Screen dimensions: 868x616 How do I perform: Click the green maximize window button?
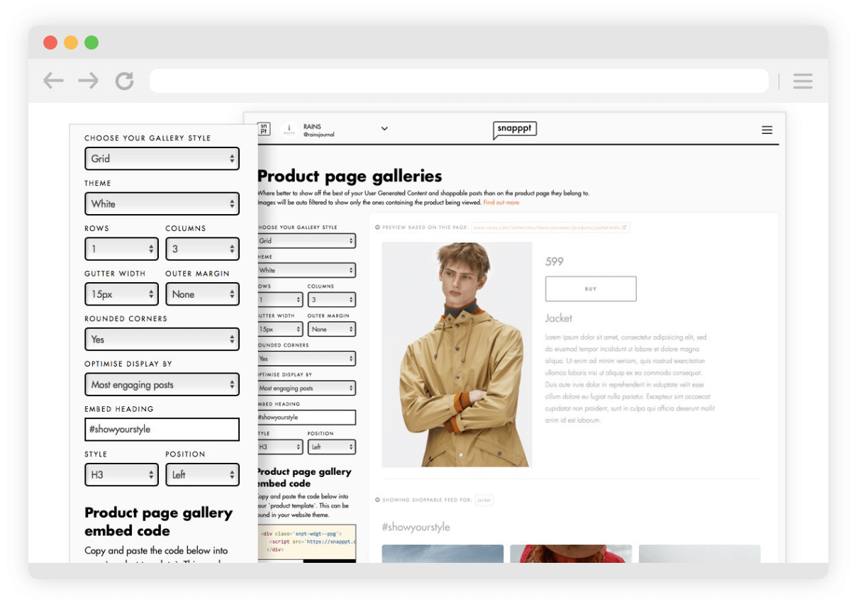[91, 43]
